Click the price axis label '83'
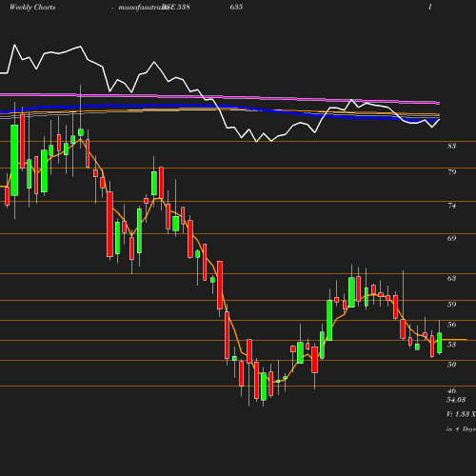This screenshot has height=476, width=476. coord(451,146)
